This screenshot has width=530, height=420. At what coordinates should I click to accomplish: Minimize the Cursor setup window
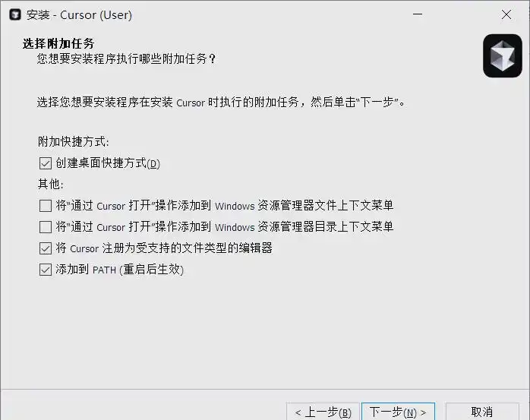pos(418,14)
